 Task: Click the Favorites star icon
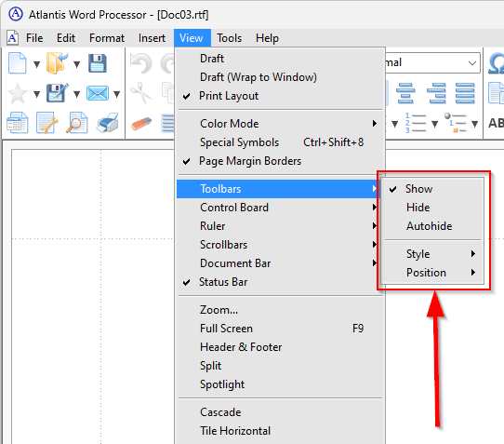[x=18, y=94]
